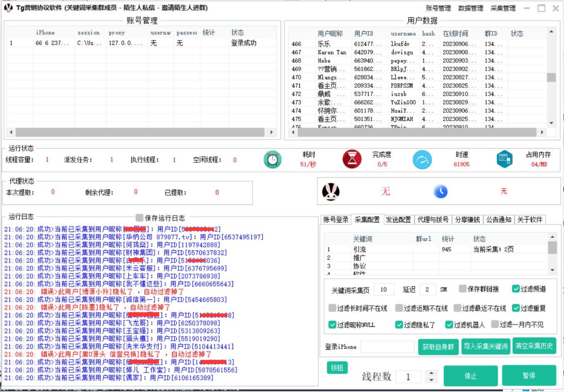Screen dimensions: 564x392
Task: Click the app logo in the title bar
Action: point(8,8)
